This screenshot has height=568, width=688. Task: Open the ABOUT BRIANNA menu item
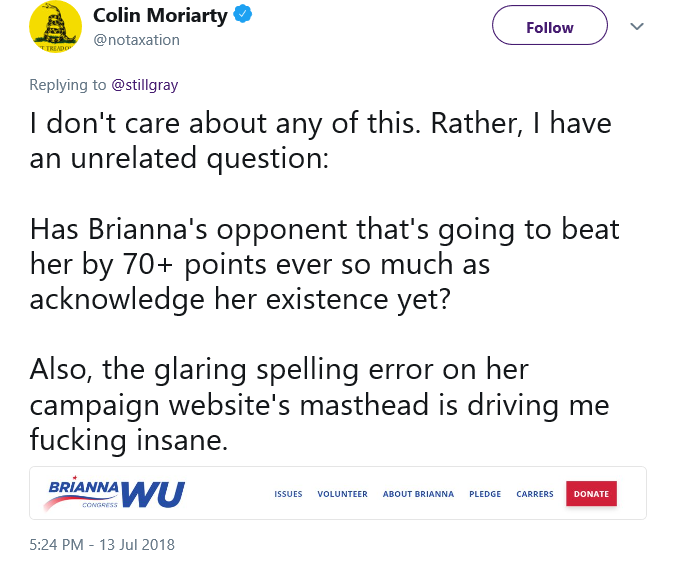(x=418, y=494)
